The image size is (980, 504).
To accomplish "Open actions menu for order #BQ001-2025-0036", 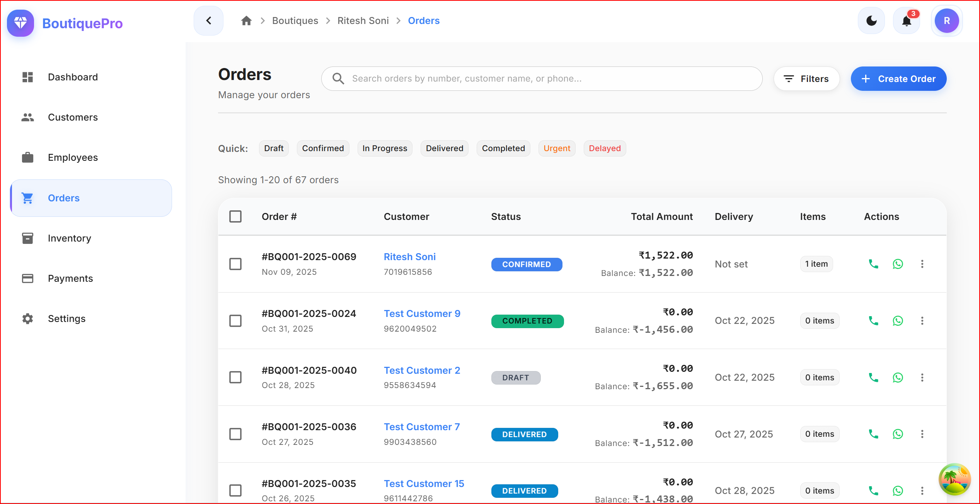I will click(x=922, y=434).
